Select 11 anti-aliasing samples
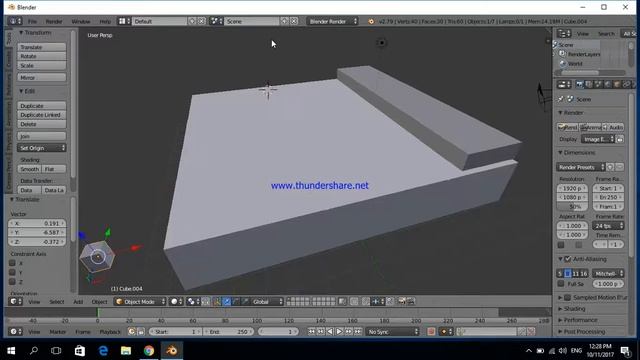 (576, 273)
